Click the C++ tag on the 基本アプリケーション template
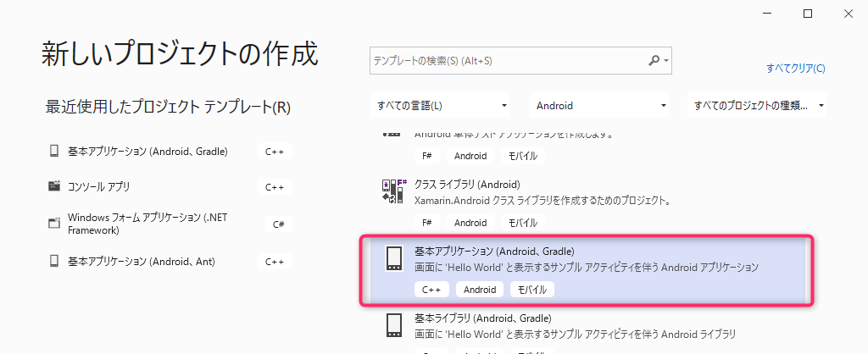 point(431,290)
